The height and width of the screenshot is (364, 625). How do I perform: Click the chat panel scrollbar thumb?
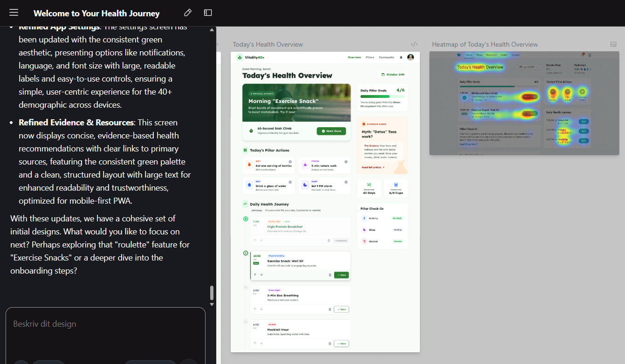212,293
